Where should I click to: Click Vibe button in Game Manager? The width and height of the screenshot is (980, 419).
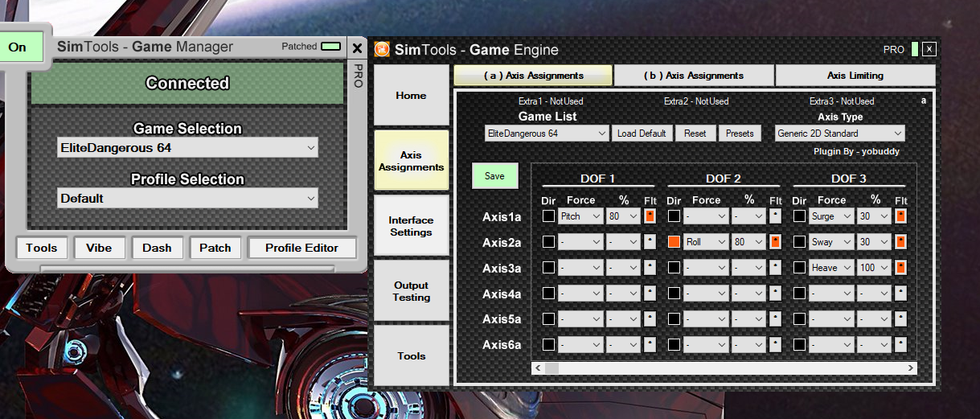[100, 248]
